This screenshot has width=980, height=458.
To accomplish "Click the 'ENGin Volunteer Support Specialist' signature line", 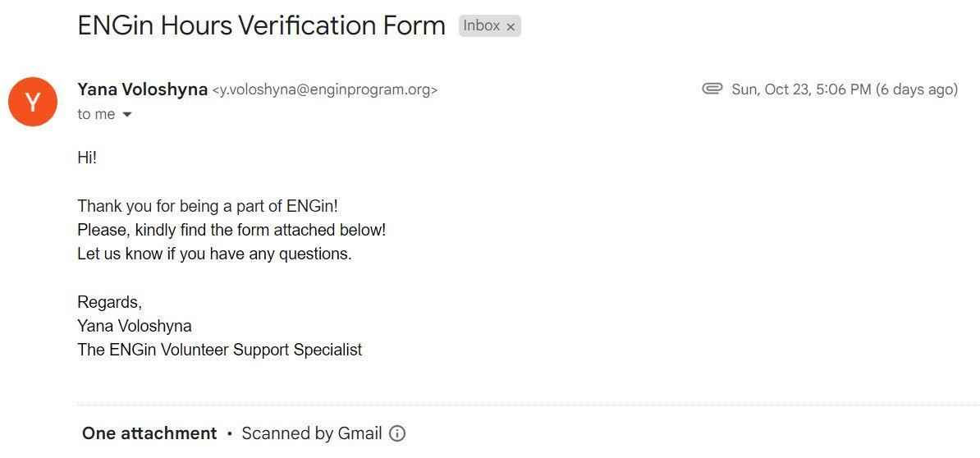I will pyautogui.click(x=219, y=350).
